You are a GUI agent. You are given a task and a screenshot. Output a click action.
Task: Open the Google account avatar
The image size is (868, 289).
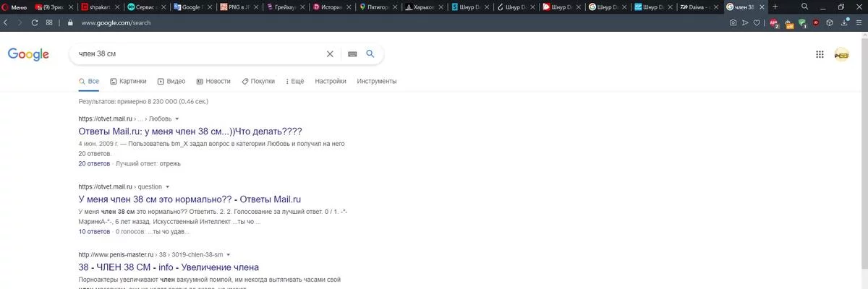[x=842, y=54]
